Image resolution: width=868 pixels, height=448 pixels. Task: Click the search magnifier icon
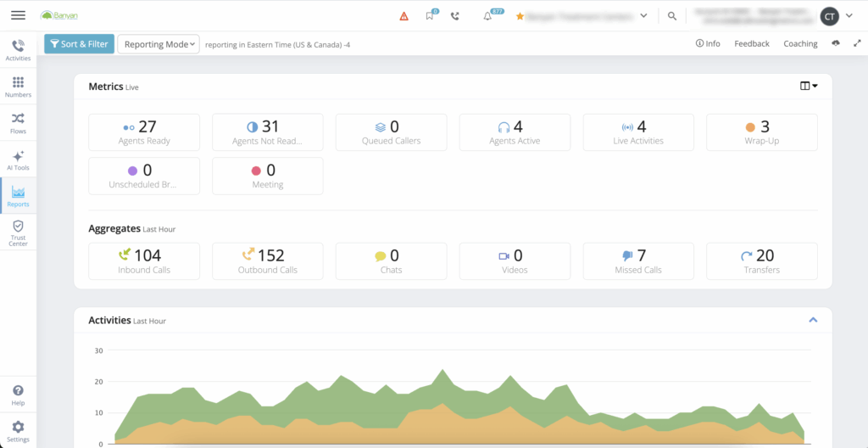[x=672, y=16]
